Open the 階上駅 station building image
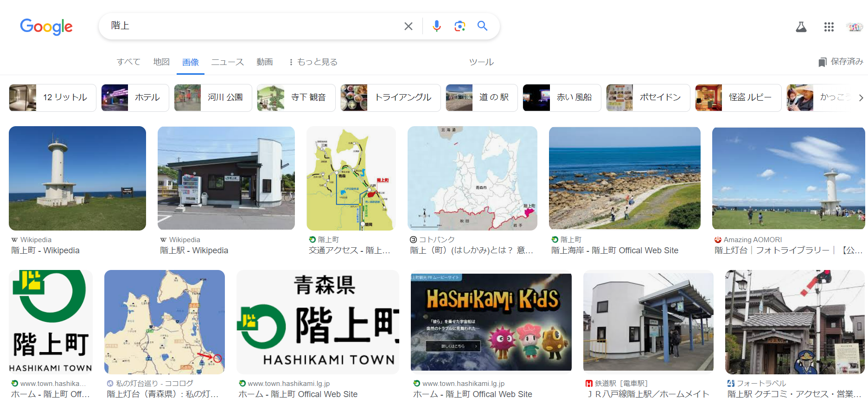 click(226, 178)
